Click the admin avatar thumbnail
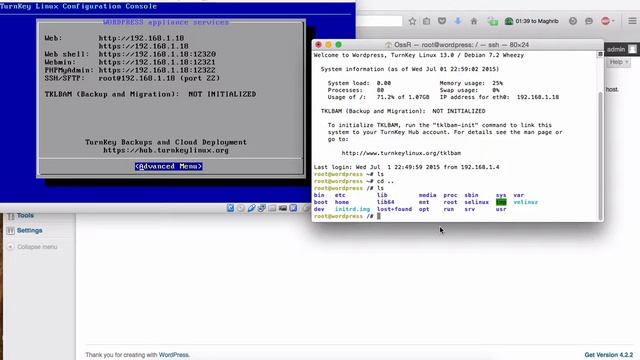The width and height of the screenshot is (640, 360). pyautogui.click(x=632, y=49)
